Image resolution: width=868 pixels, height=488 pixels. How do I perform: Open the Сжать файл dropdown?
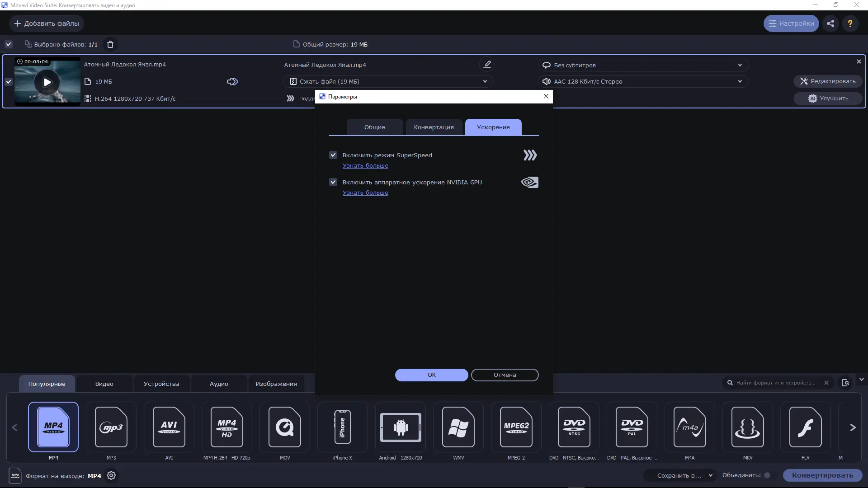[388, 81]
